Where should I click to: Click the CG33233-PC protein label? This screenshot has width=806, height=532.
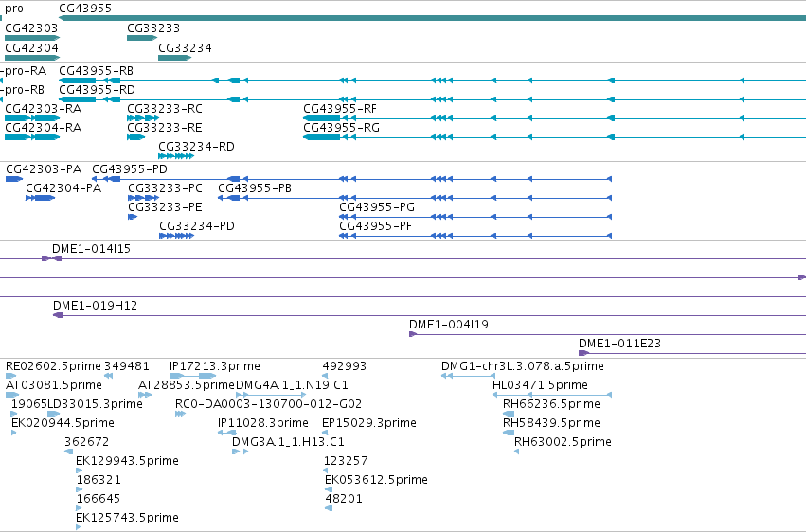coord(166,188)
